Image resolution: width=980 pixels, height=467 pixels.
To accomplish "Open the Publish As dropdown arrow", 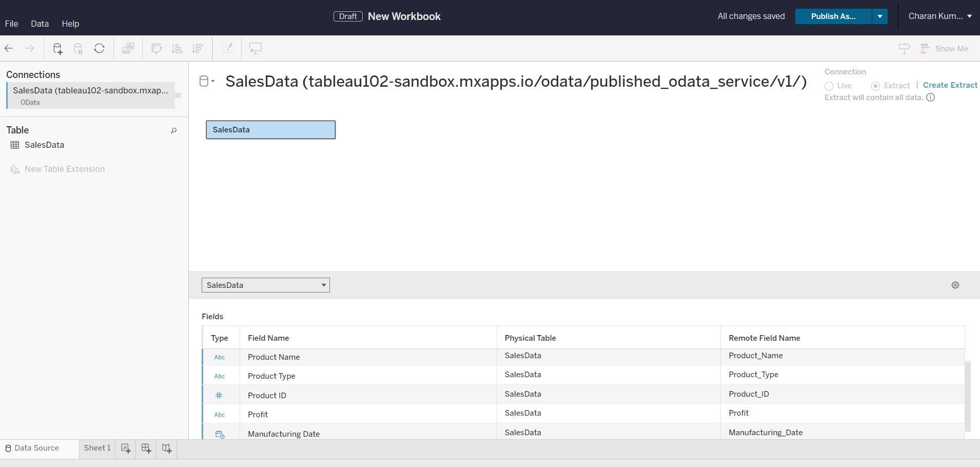I will [x=879, y=16].
